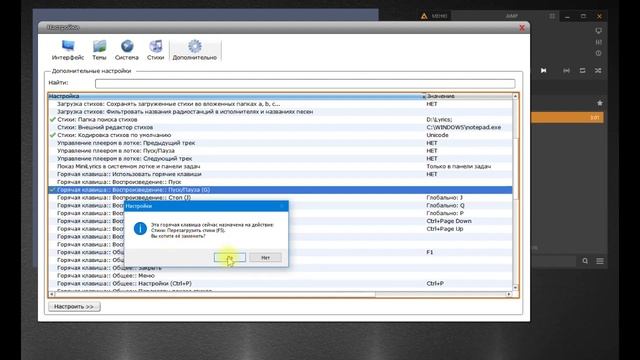Toggle shuffle mode in AIMP
Image resolution: width=640 pixels, height=360 pixels.
click(598, 71)
